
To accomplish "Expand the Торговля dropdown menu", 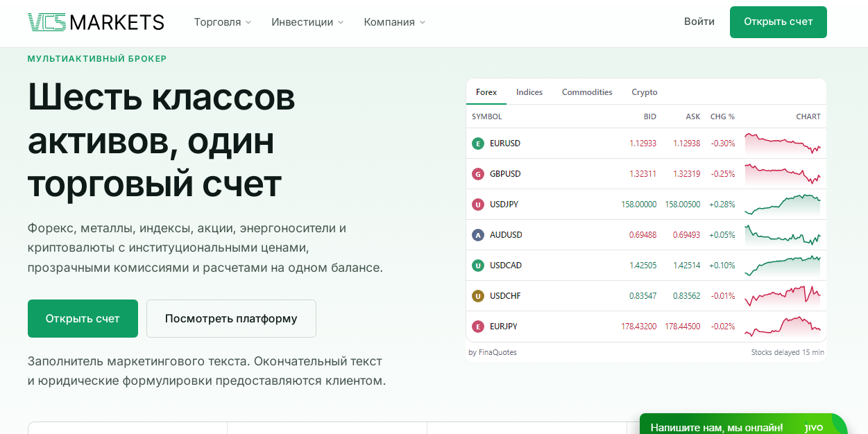I will (223, 22).
